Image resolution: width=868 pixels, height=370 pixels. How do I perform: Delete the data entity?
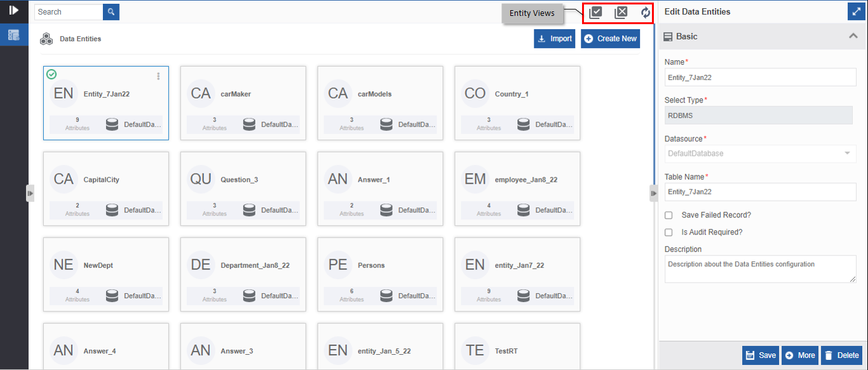842,355
